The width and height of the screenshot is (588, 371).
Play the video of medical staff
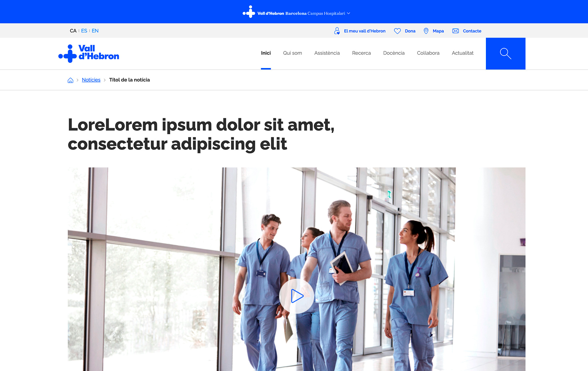pos(297,296)
